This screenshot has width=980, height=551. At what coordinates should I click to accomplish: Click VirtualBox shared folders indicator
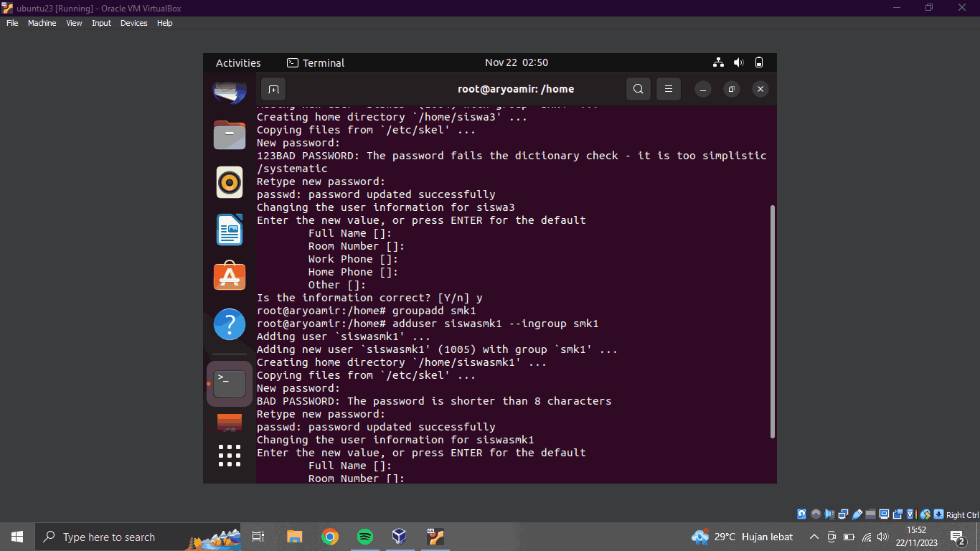[x=870, y=514]
